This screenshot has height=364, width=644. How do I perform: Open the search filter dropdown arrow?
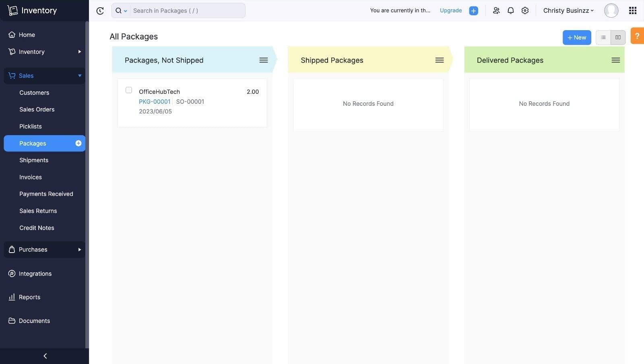point(125,10)
